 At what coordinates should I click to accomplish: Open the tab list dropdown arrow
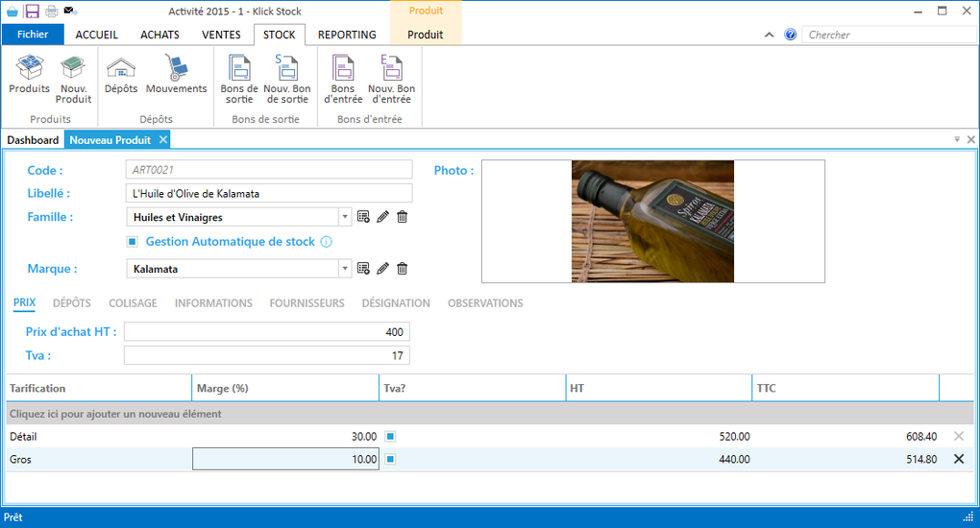coord(957,139)
